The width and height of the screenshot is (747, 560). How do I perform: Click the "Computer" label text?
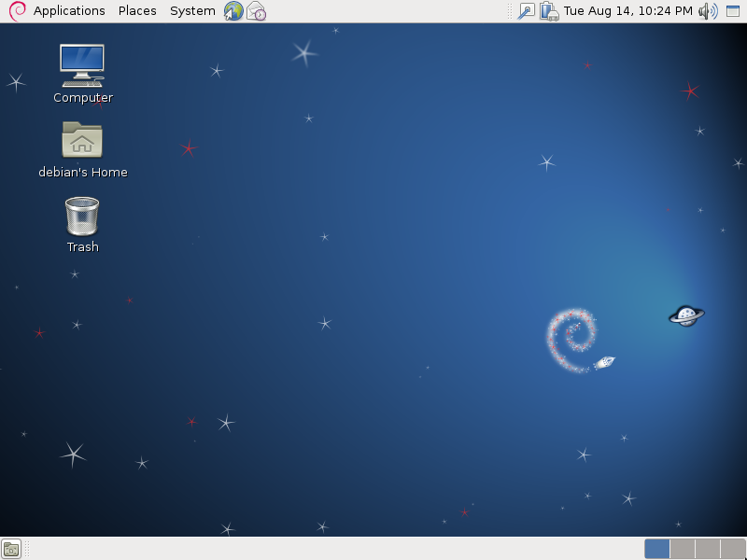click(x=83, y=98)
